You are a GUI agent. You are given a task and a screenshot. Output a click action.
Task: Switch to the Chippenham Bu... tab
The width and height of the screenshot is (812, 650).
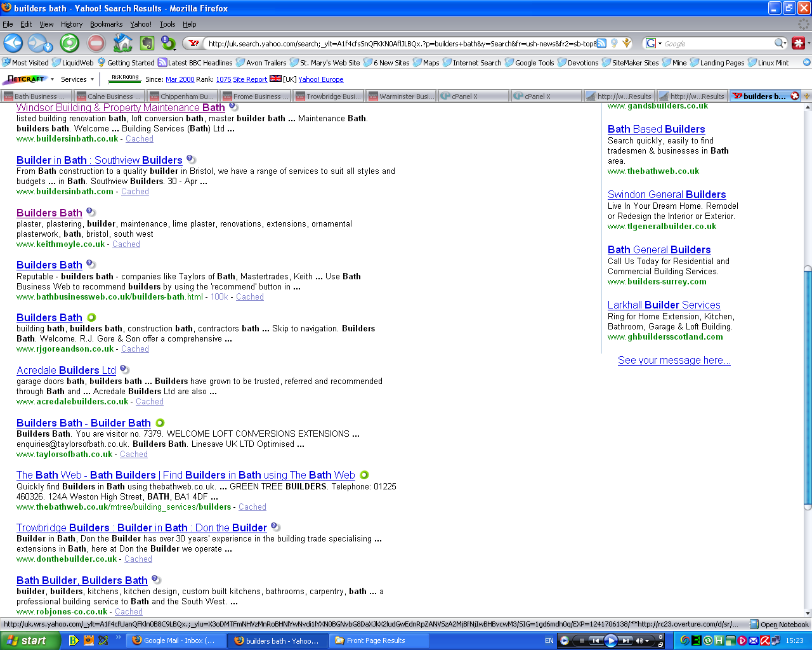[x=183, y=96]
